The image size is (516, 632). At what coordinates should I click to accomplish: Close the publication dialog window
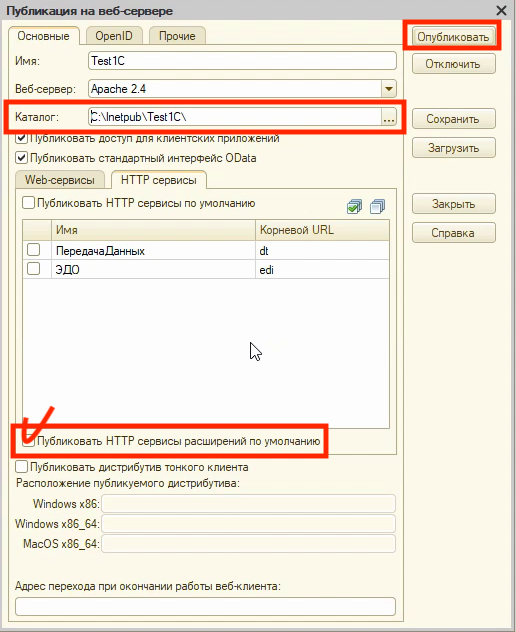point(501,10)
